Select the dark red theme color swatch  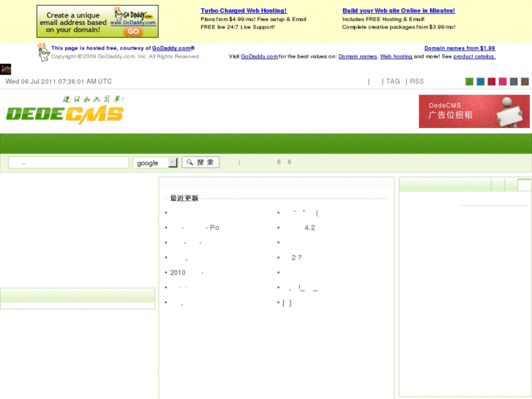pos(492,81)
